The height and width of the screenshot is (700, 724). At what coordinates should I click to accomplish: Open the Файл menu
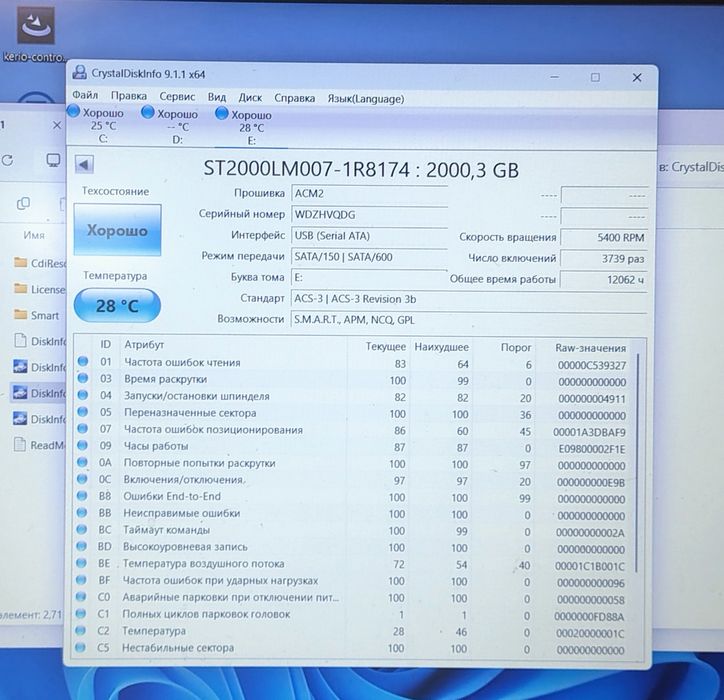85,96
